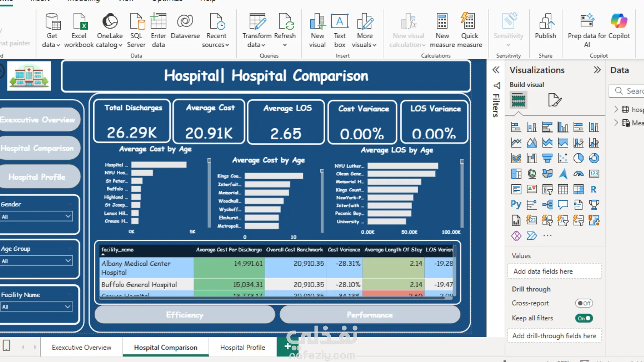Open Excel workbook import
The width and height of the screenshot is (644, 362).
79,22
